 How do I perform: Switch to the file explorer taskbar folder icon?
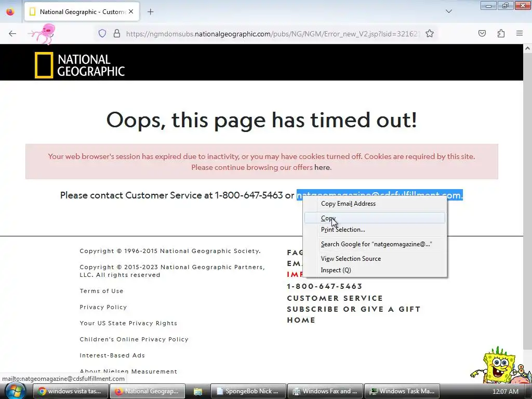coord(198,391)
